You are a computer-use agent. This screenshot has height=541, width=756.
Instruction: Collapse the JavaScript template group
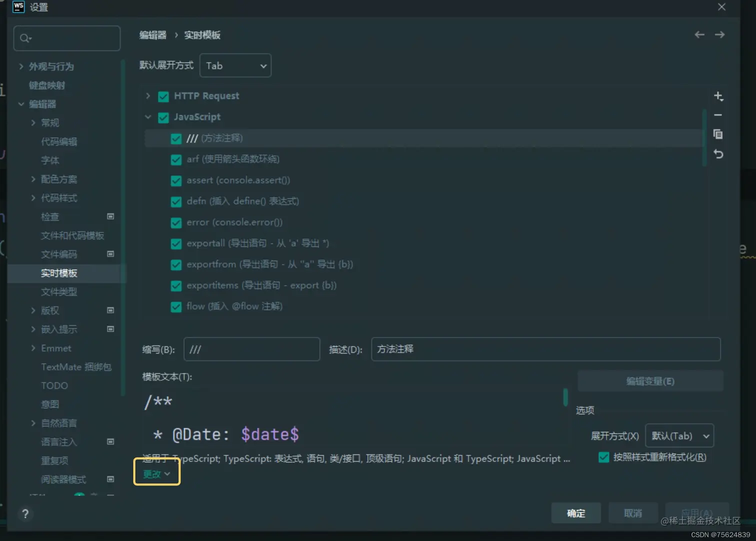148,116
